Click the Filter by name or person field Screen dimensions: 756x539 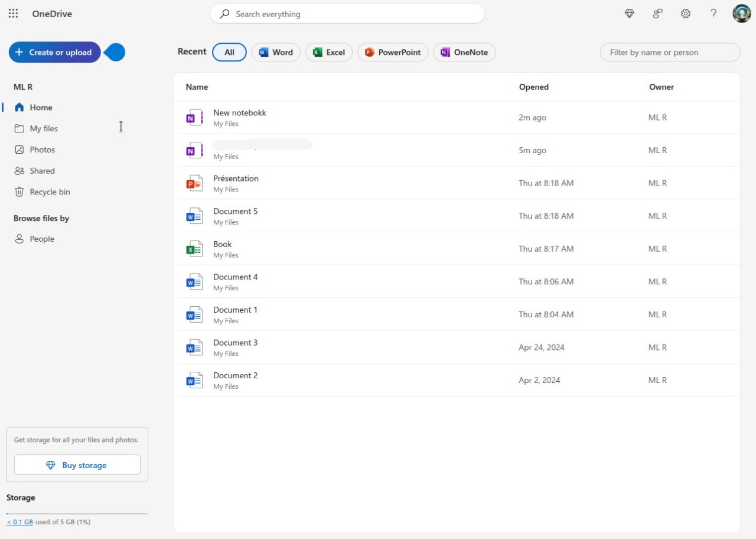[670, 52]
